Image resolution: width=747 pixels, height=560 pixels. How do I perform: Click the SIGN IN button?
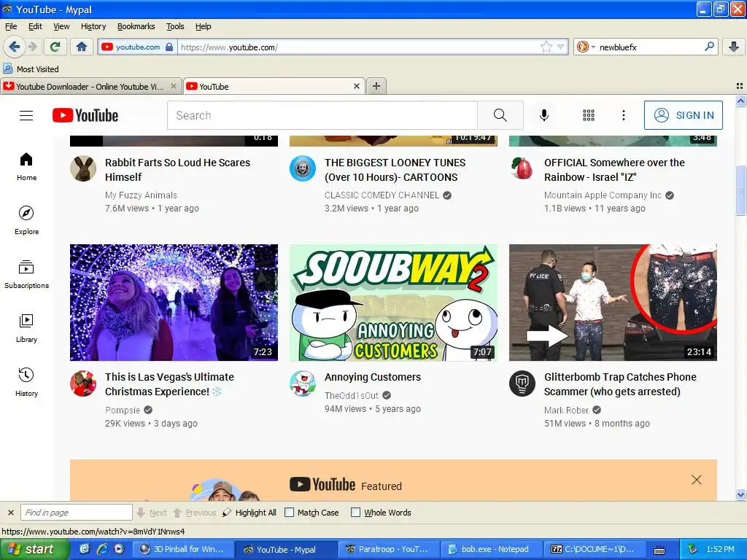pos(683,115)
